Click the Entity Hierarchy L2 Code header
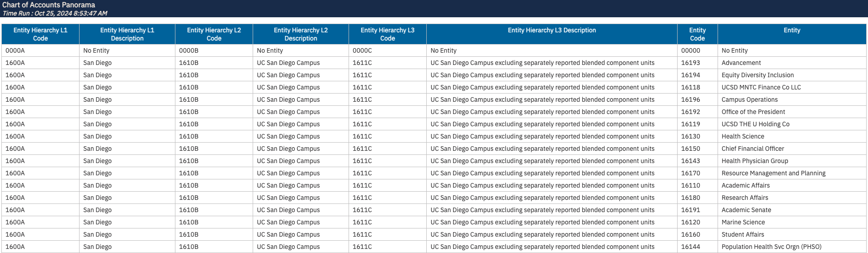The image size is (868, 253). (x=214, y=34)
